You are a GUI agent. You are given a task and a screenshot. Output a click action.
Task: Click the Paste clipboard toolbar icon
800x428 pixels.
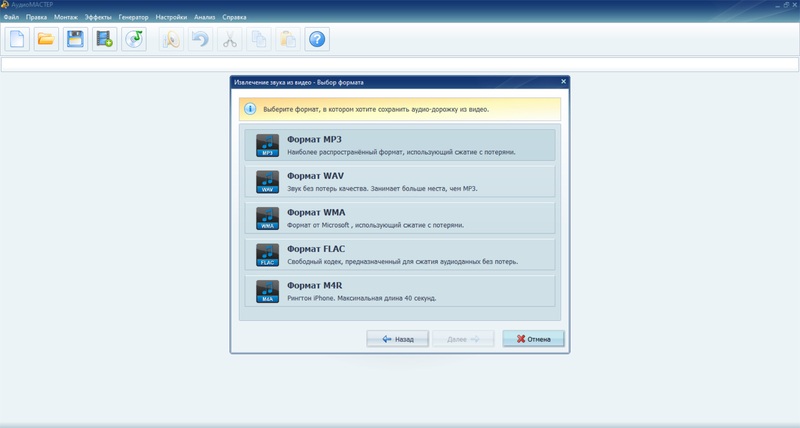coord(288,39)
